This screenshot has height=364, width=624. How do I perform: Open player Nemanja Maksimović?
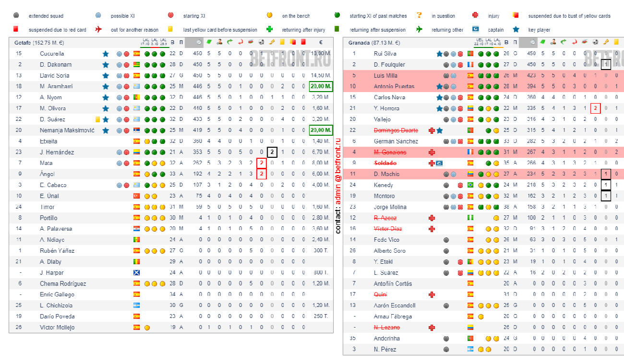pos(67,130)
